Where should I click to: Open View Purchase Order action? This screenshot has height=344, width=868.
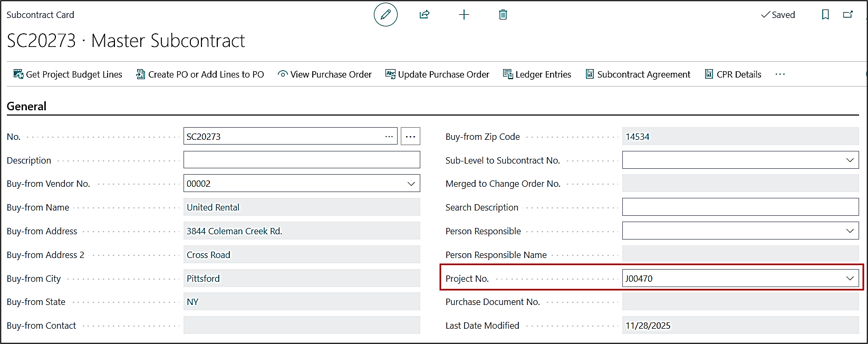pyautogui.click(x=325, y=74)
